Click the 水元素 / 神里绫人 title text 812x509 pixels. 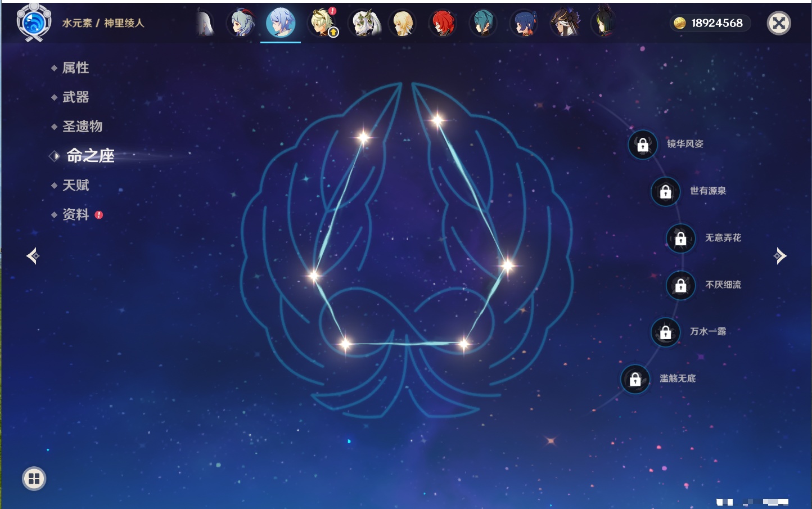tap(103, 23)
